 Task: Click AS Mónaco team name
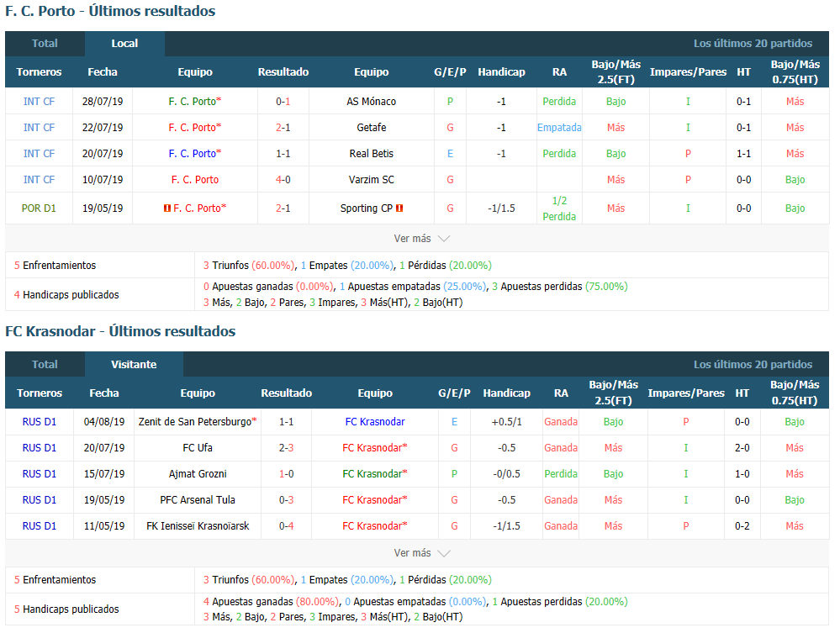coord(372,101)
